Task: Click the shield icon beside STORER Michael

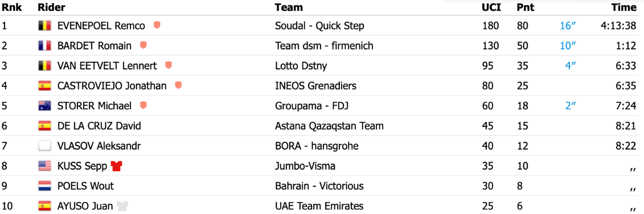Action: point(143,105)
